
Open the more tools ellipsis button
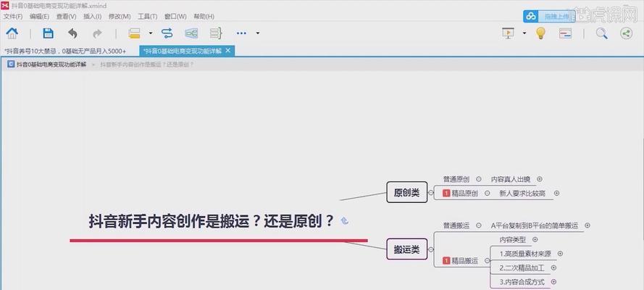[241, 33]
